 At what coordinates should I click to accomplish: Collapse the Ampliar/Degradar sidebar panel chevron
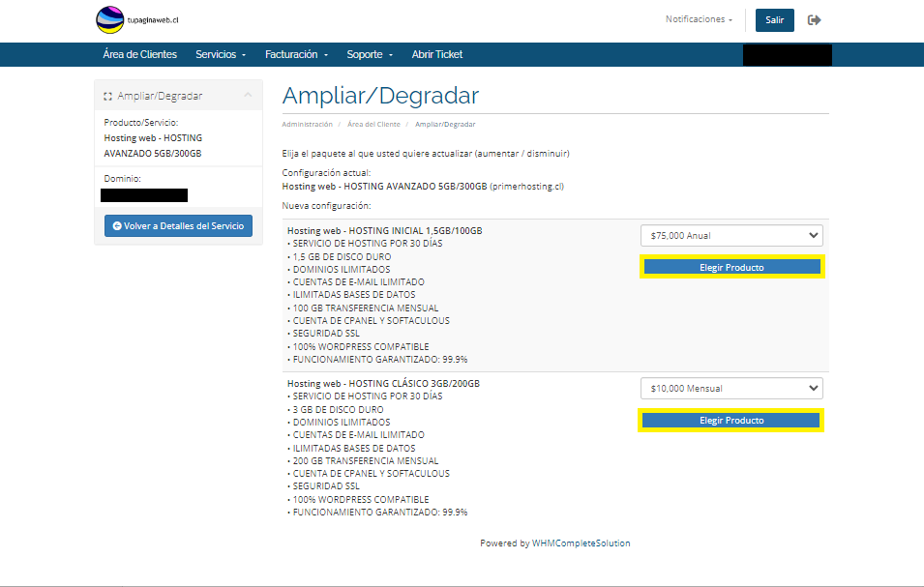pyautogui.click(x=248, y=95)
